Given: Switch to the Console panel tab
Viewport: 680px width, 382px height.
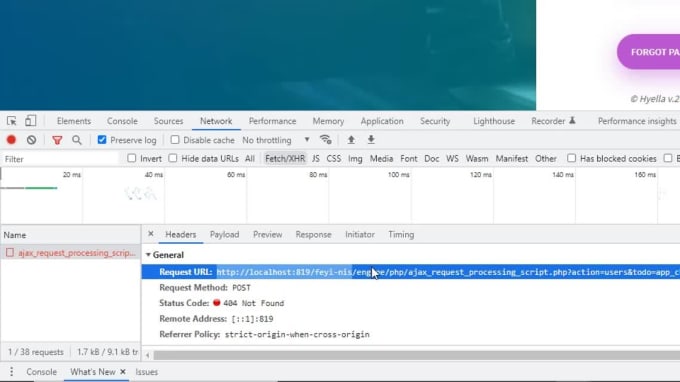Looking at the screenshot, I should coord(122,121).
